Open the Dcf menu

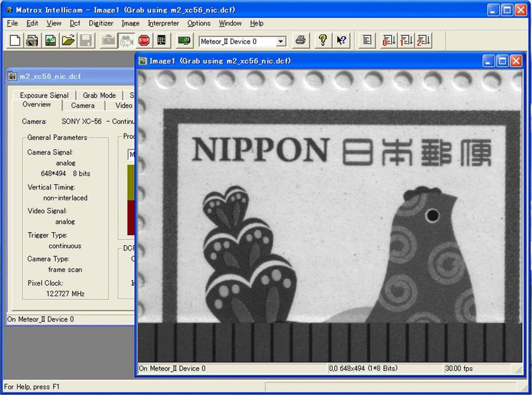(75, 23)
